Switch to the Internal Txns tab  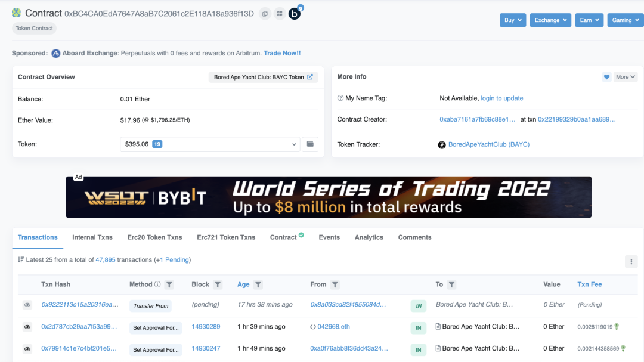[92, 237]
